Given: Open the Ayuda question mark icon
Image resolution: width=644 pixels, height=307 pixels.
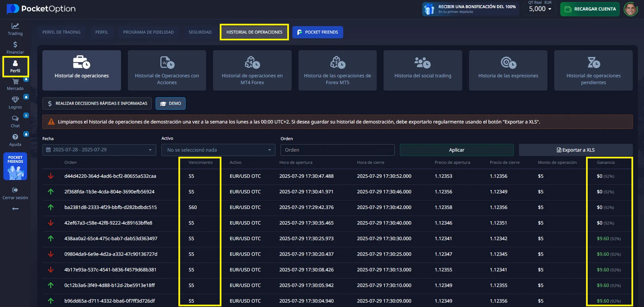Looking at the screenshot, I should point(15,137).
